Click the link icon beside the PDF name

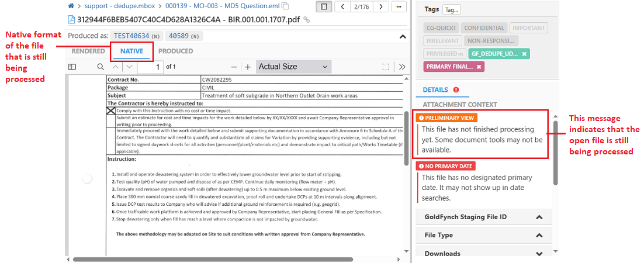click(x=306, y=20)
